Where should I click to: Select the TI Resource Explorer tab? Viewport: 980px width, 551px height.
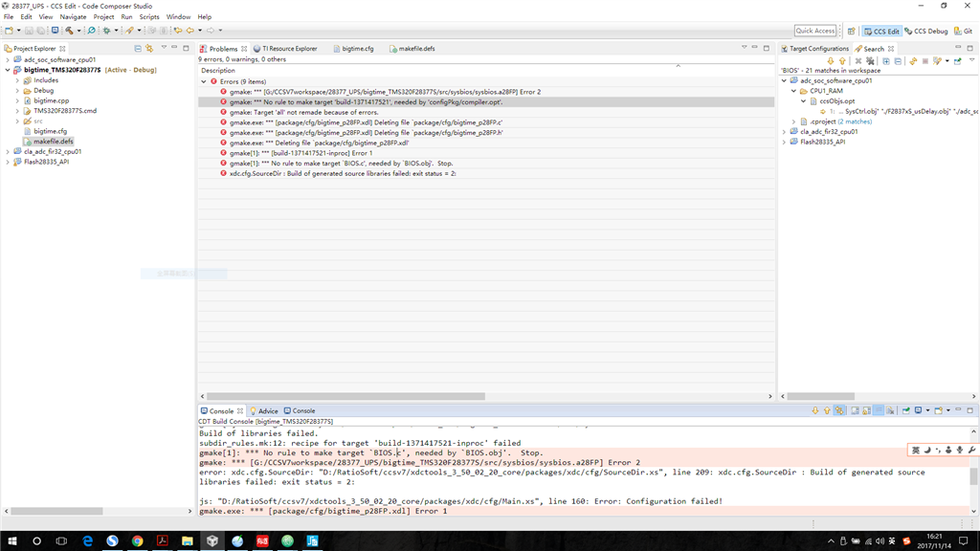(x=285, y=48)
